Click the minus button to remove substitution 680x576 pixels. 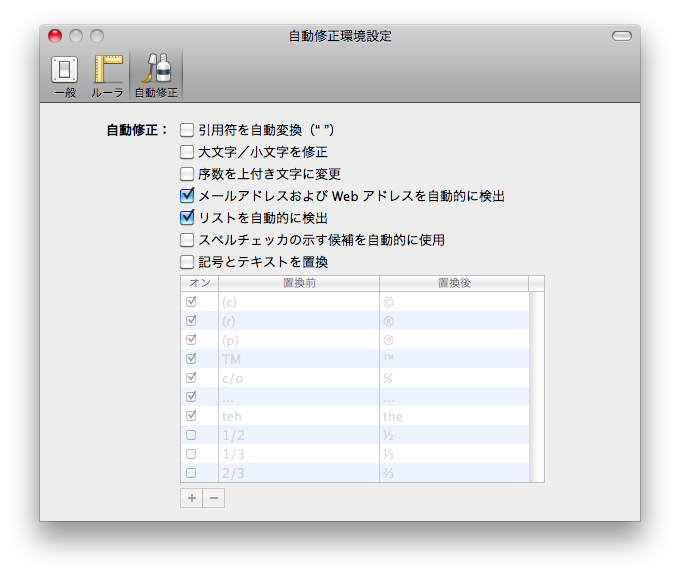[214, 498]
